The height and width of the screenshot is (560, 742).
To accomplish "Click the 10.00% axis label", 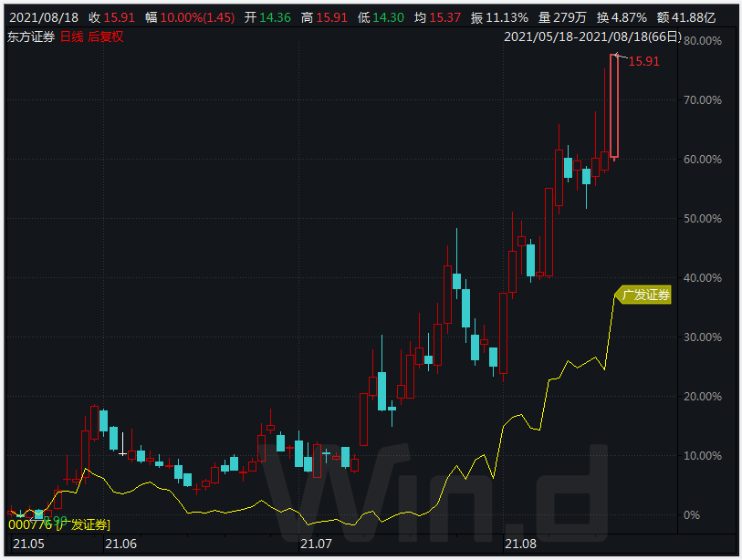I will [x=703, y=456].
